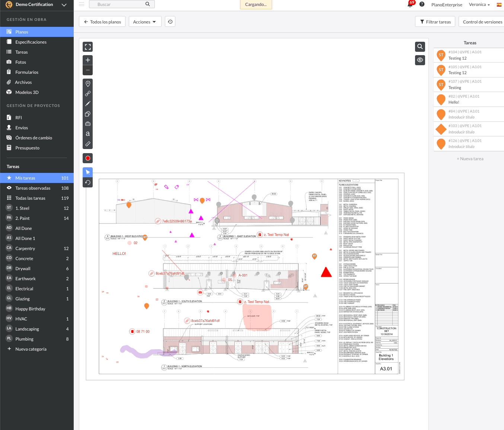Open notifications bell with 69 badge
Image resolution: width=504 pixels, height=430 pixels.
(x=410, y=4)
